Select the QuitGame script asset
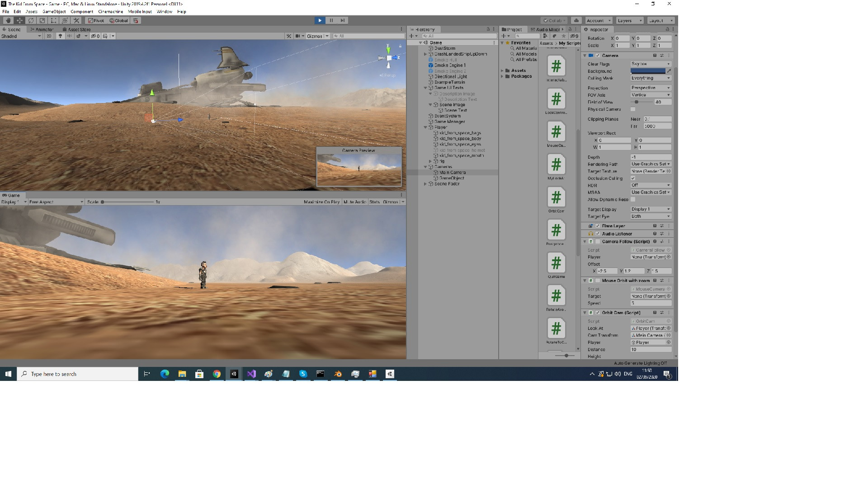 556,265
